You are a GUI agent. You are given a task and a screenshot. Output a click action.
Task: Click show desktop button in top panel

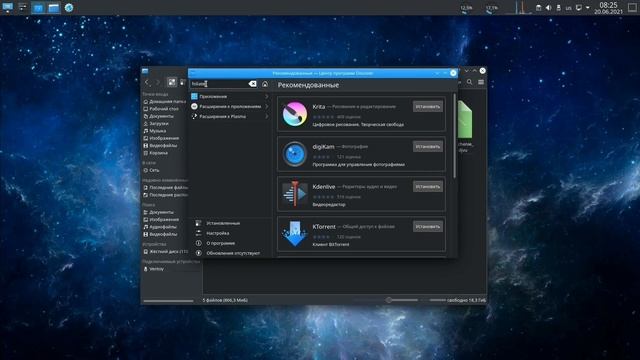(x=633, y=7)
